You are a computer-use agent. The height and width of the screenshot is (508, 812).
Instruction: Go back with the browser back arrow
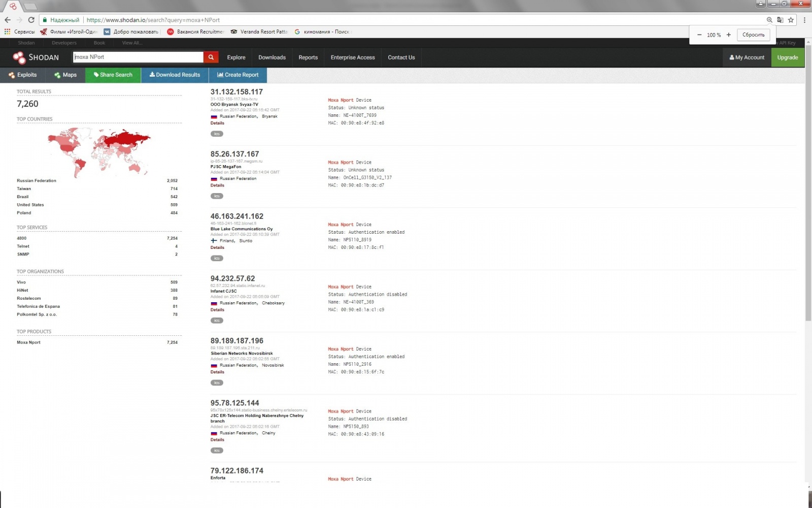pyautogui.click(x=7, y=20)
